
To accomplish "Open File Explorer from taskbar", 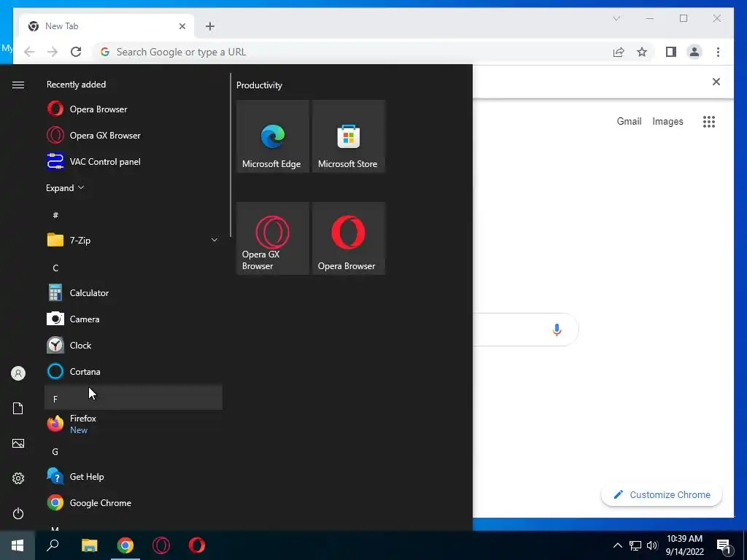I will [89, 545].
